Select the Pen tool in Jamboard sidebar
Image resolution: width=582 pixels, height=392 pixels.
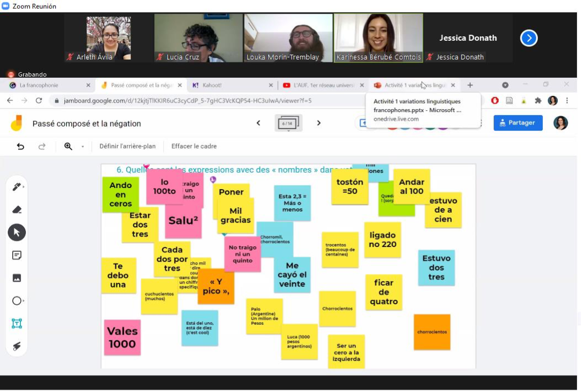(x=17, y=187)
